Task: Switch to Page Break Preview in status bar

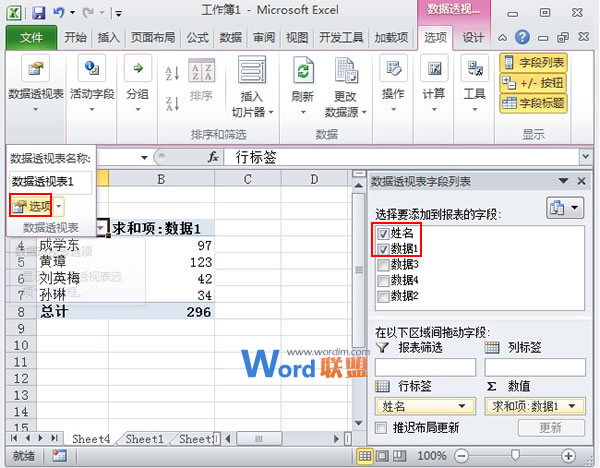Action: [399, 456]
